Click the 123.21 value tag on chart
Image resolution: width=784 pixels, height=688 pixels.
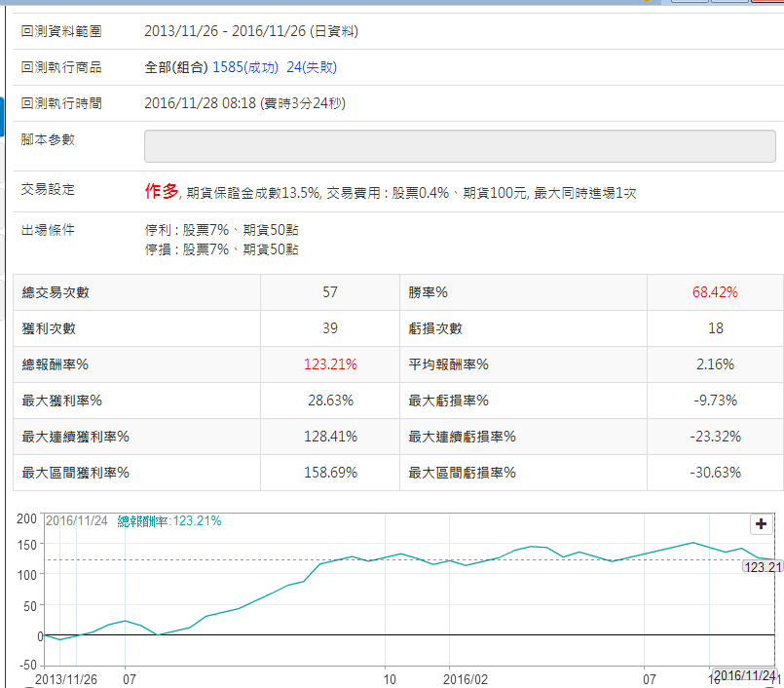[x=762, y=566]
